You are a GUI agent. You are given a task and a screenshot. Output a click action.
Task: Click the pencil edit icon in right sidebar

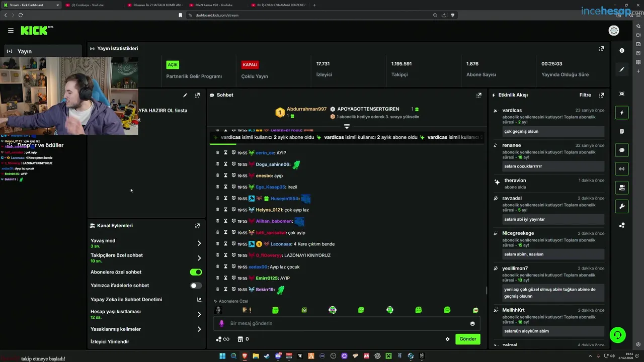(x=622, y=69)
